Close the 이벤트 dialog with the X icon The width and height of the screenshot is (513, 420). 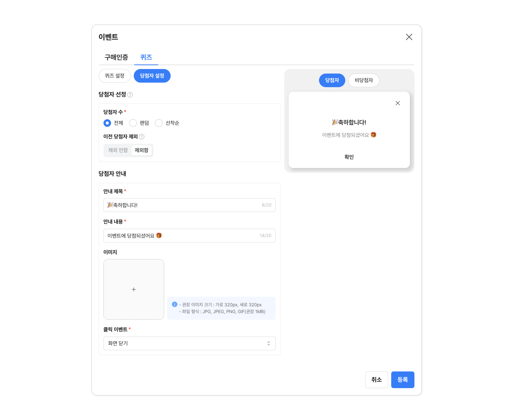click(409, 37)
